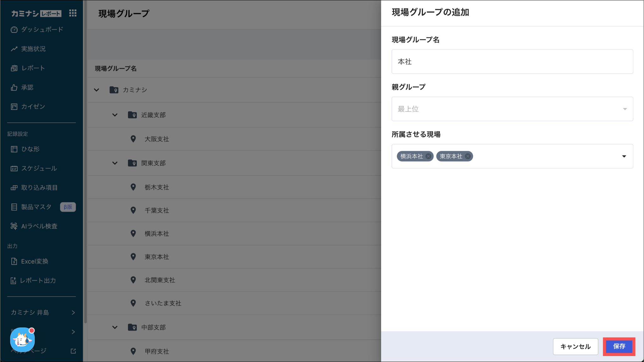This screenshot has width=644, height=362.
Task: Collapse the カミナシ root chevron
Action: pyautogui.click(x=97, y=90)
